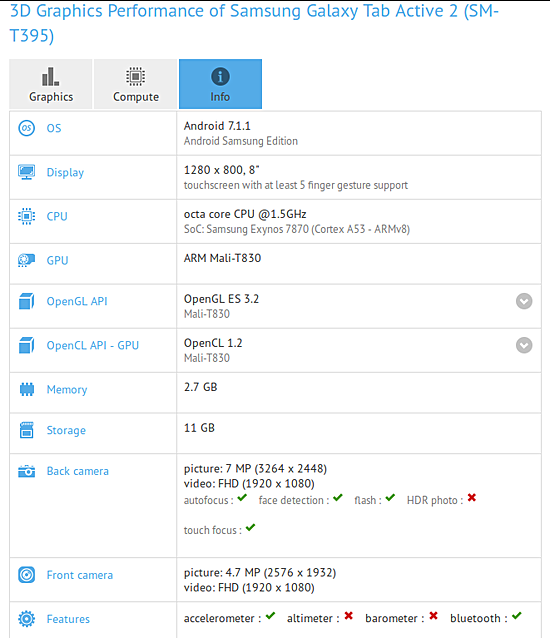The width and height of the screenshot is (550, 638).
Task: Click the Front camera label
Action: 80,575
